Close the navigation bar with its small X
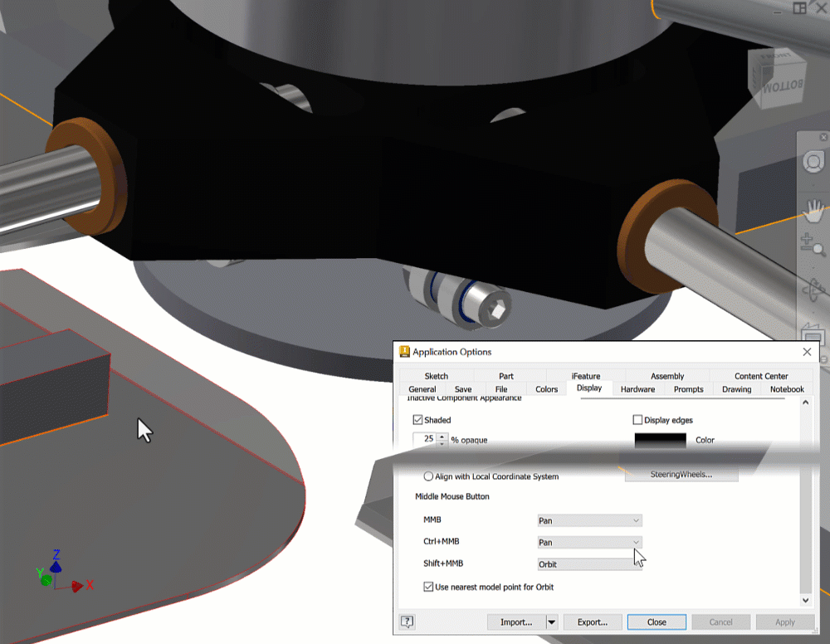This screenshot has width=830, height=644. (x=823, y=137)
